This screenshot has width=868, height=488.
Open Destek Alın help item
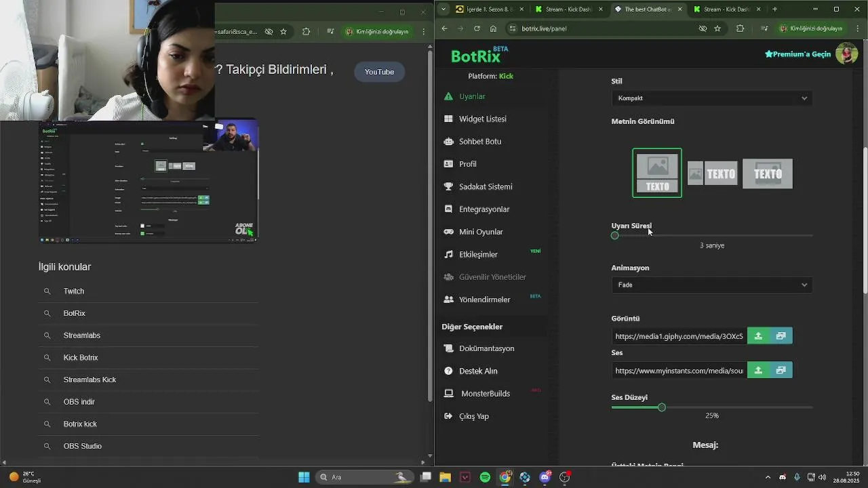(478, 371)
